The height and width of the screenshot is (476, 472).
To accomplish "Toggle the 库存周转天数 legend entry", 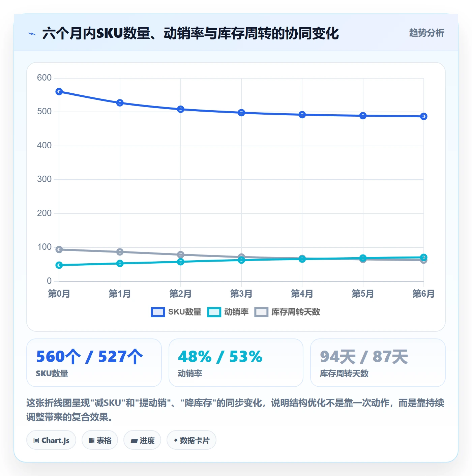I will click(287, 312).
